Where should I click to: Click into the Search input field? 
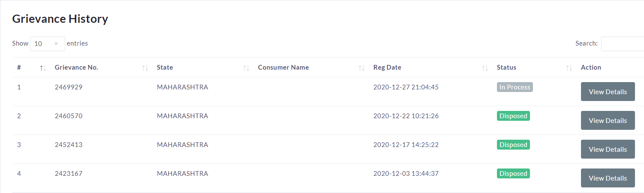pos(622,43)
